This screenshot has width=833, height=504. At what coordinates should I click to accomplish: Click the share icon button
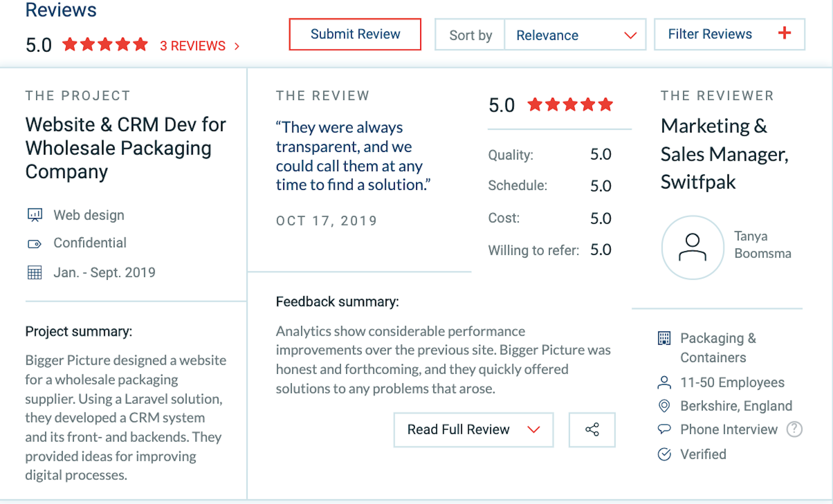(x=592, y=430)
